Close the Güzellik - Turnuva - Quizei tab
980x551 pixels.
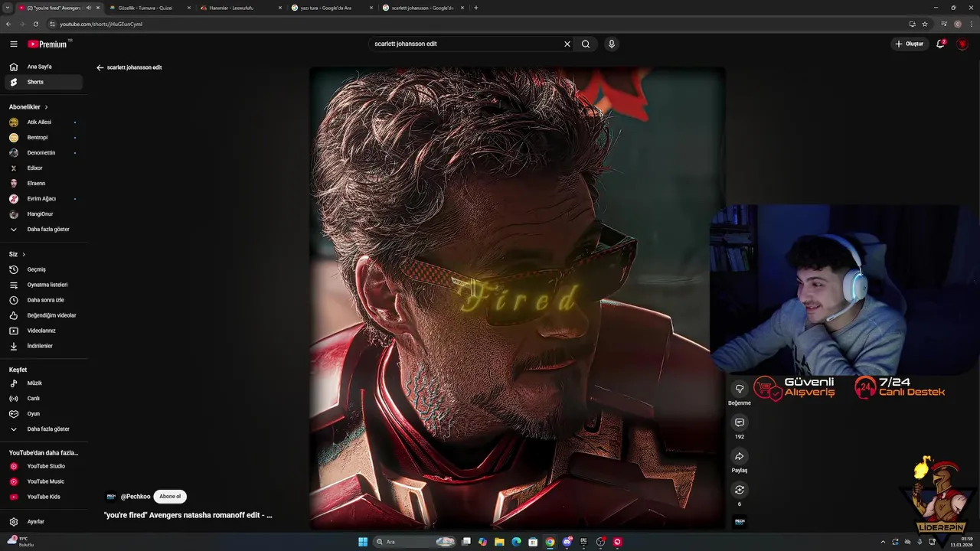tap(189, 8)
